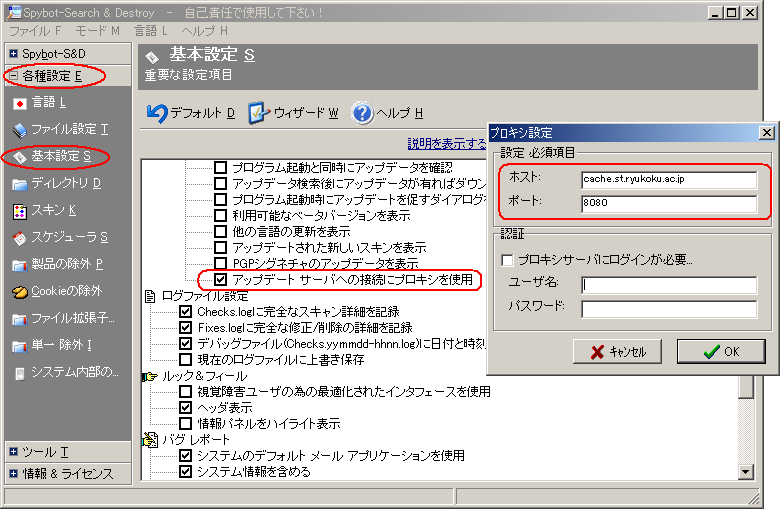Click the settings list scrollbar thumb
Viewport: 781px width, 509px height.
tap(746, 387)
